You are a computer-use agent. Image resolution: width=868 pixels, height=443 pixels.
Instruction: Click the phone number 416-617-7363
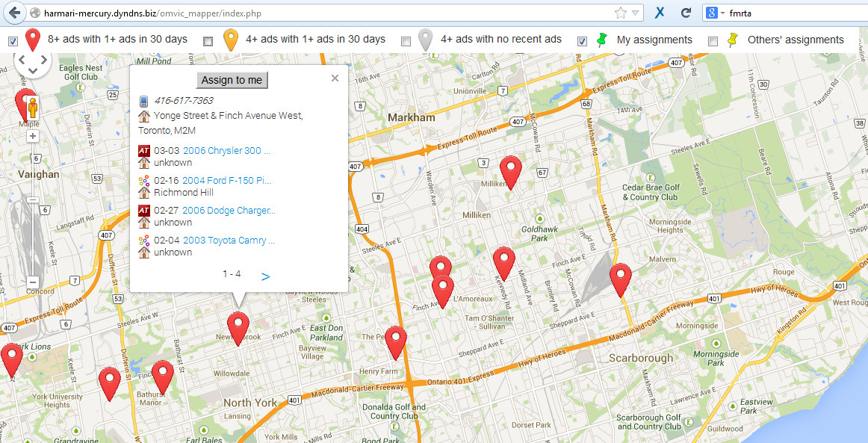coord(184,101)
